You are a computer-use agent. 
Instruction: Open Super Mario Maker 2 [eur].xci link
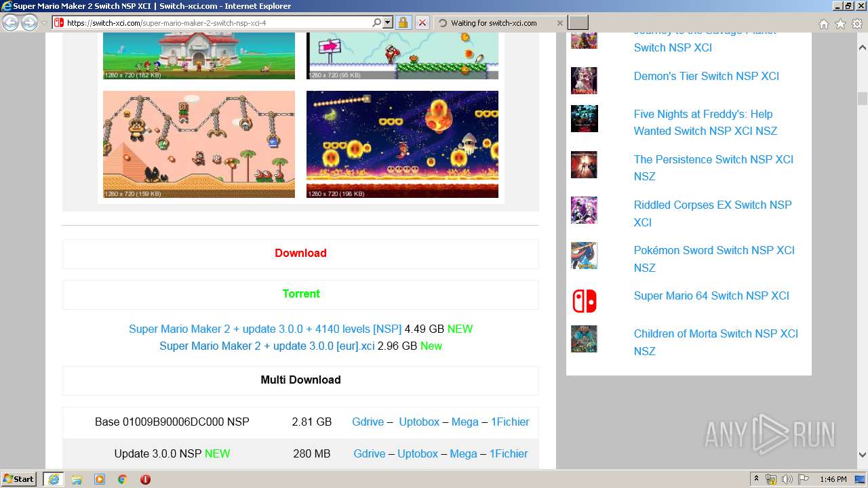pos(267,346)
